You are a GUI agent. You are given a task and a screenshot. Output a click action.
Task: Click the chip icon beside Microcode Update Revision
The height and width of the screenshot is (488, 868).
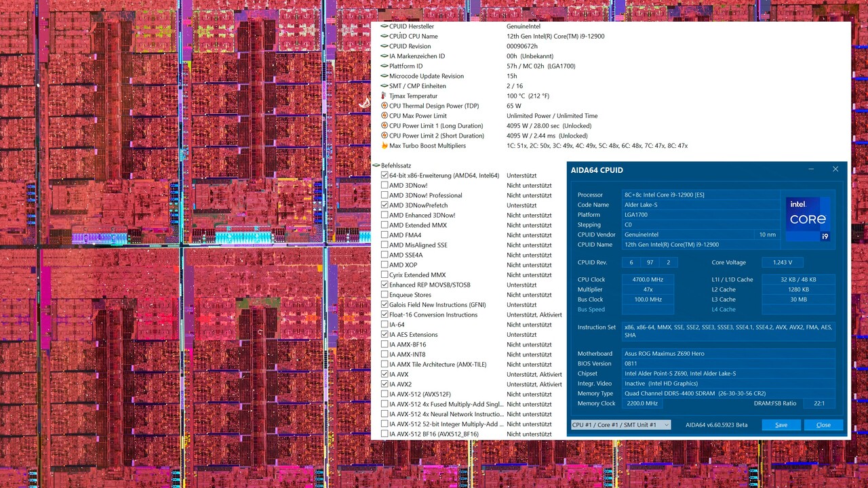[385, 76]
